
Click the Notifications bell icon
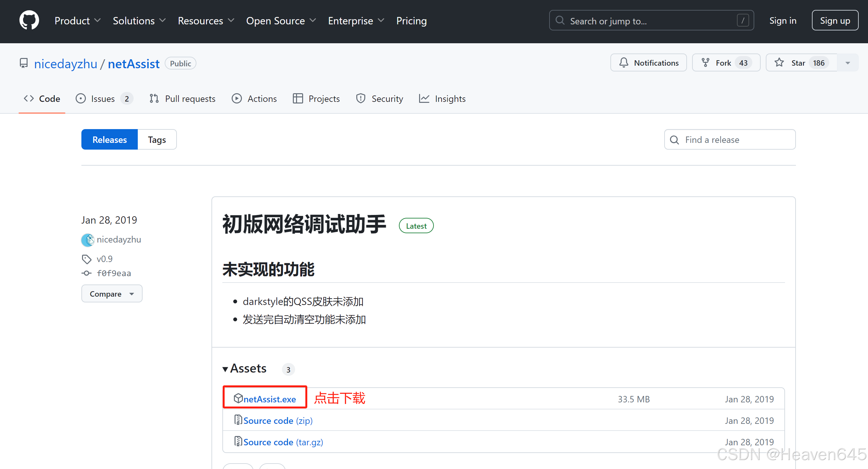click(624, 63)
